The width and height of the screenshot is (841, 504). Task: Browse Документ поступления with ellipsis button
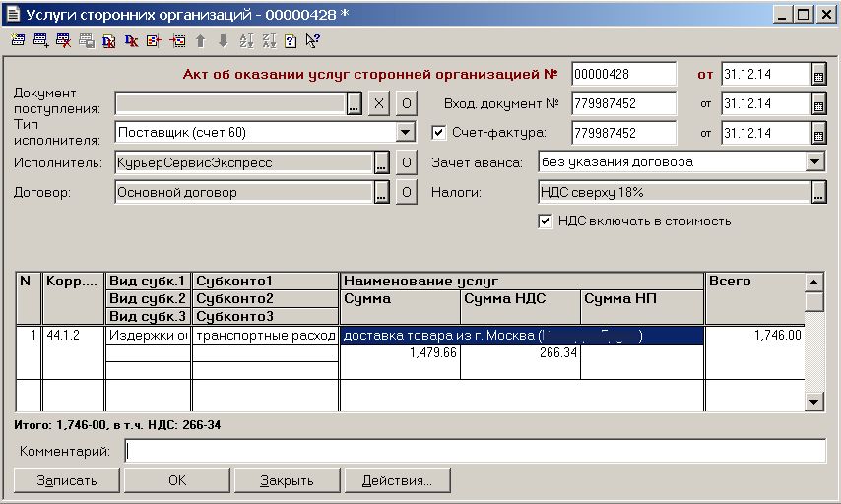pyautogui.click(x=354, y=103)
